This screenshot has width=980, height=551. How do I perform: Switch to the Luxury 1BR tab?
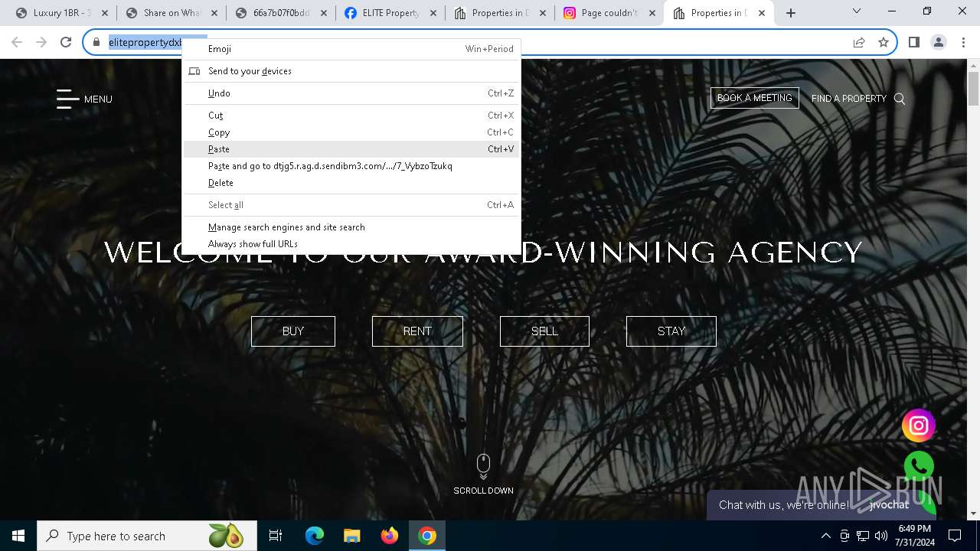coord(61,13)
